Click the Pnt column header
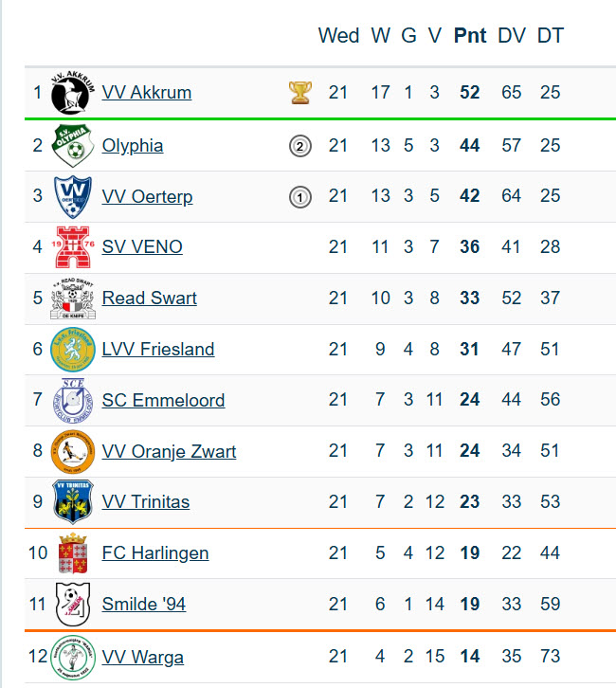 tap(470, 36)
